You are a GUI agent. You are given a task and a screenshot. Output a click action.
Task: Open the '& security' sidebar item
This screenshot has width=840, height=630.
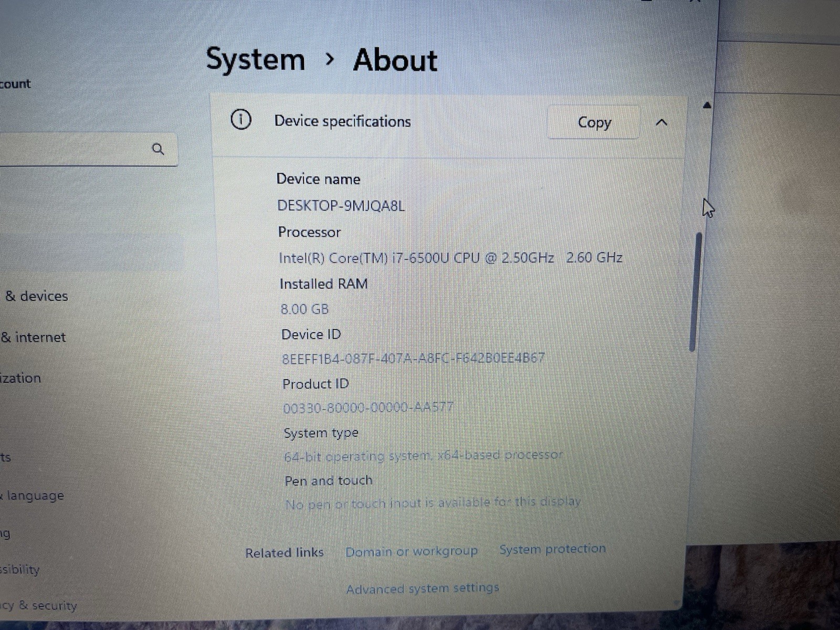38,605
